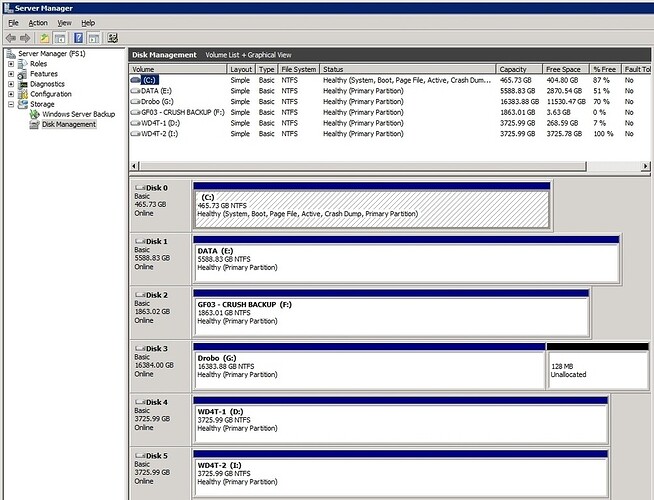Collapse the Storage tree node
The image size is (654, 500).
pos(11,104)
